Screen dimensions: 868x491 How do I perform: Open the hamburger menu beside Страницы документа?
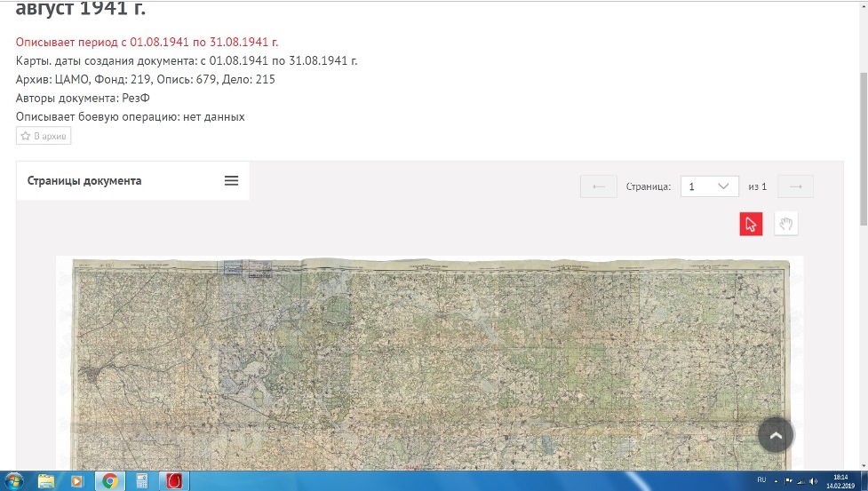pyautogui.click(x=231, y=181)
